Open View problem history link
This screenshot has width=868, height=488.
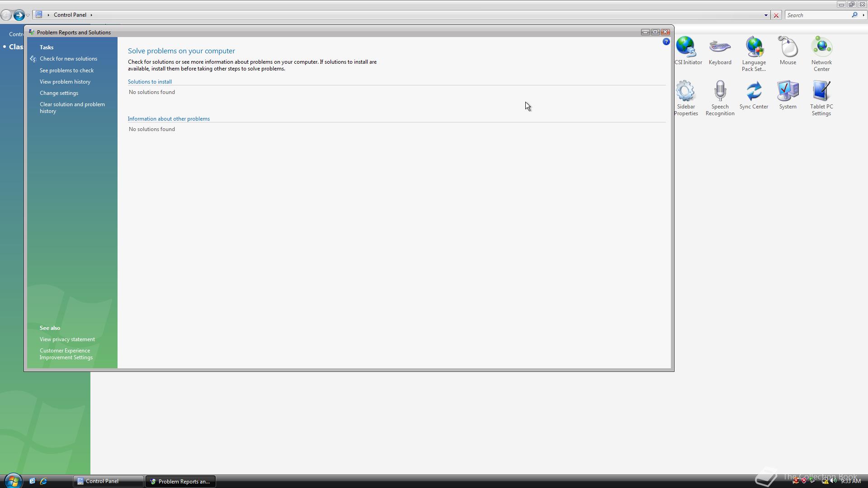65,82
